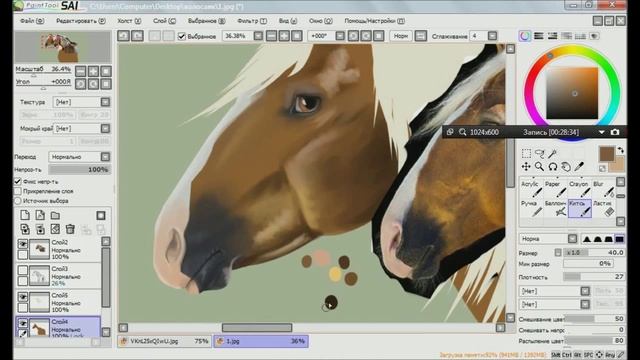Select the Eyedropper color picker tool
Viewport: 640px width, 360px height.
pos(579,167)
